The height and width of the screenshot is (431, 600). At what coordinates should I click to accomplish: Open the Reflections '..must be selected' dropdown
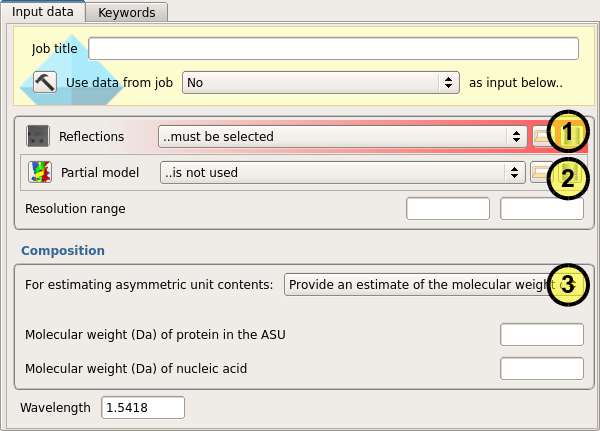pyautogui.click(x=342, y=136)
